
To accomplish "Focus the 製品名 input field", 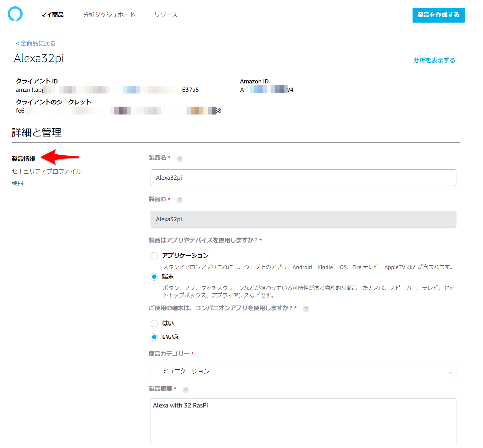I will 303,178.
